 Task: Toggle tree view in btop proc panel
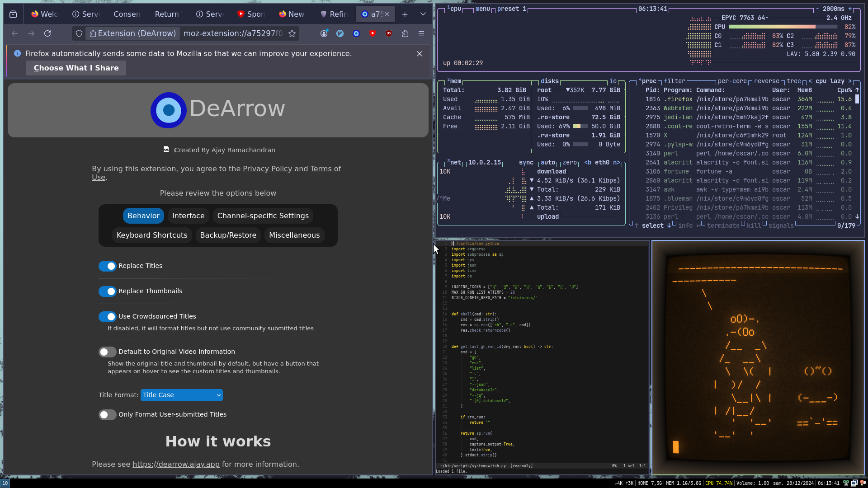click(794, 81)
